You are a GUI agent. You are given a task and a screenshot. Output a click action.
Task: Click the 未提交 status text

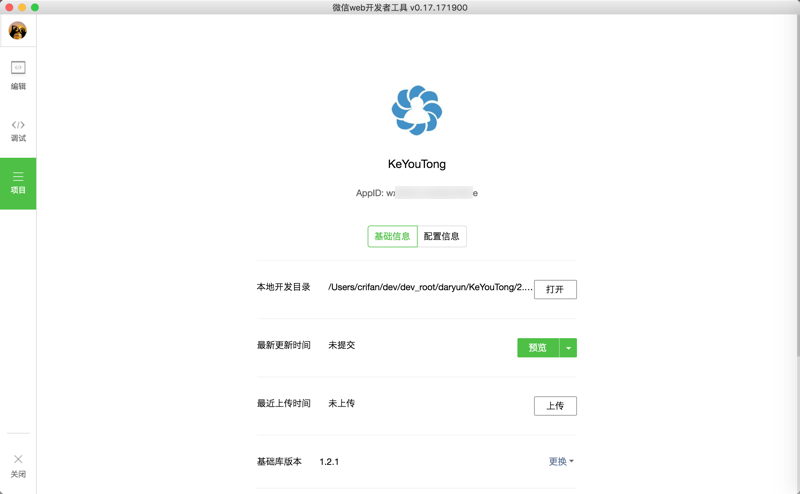pyautogui.click(x=341, y=345)
